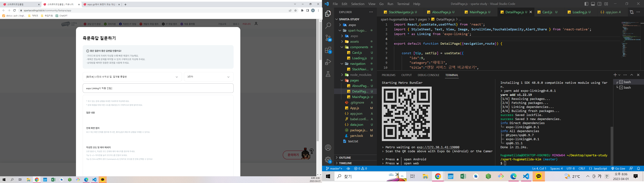
Task: Switch to the PROBLEMS panel tab
Action: [x=389, y=75]
